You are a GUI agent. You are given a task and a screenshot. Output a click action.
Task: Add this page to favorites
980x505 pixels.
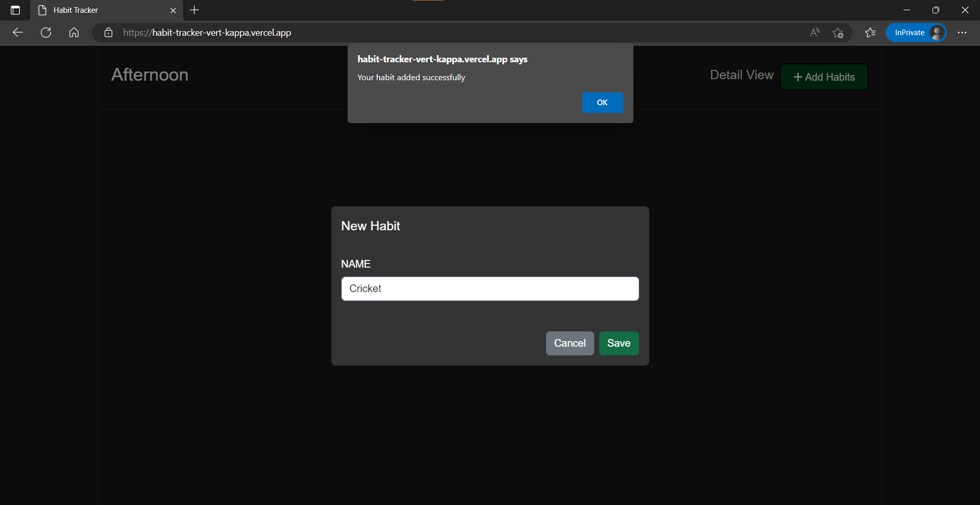(x=838, y=32)
